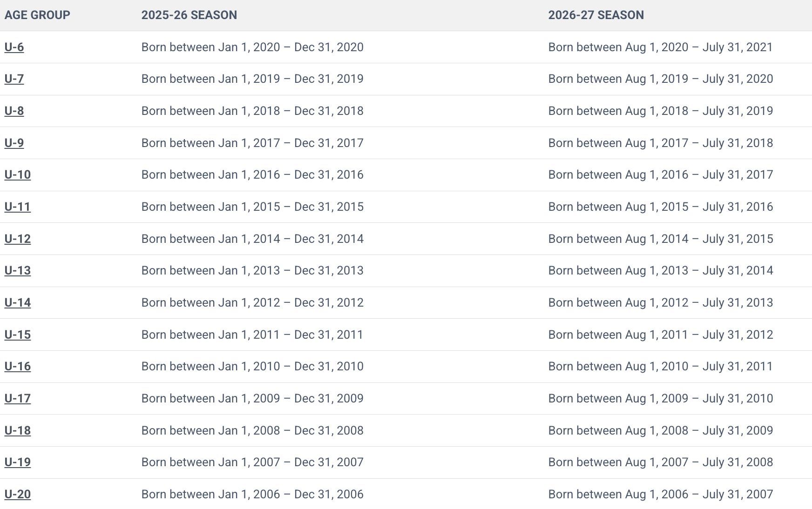
Task: Click the U-15 link
Action: click(18, 335)
